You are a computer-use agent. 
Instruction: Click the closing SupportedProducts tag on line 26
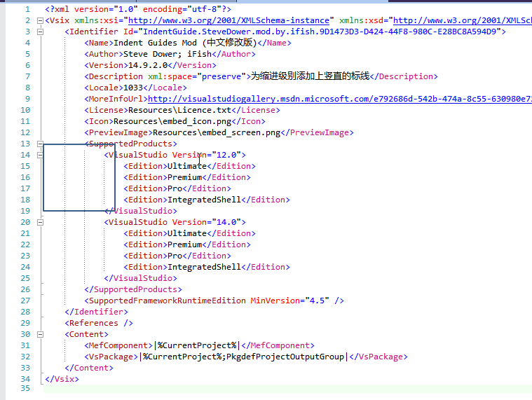[x=133, y=289]
